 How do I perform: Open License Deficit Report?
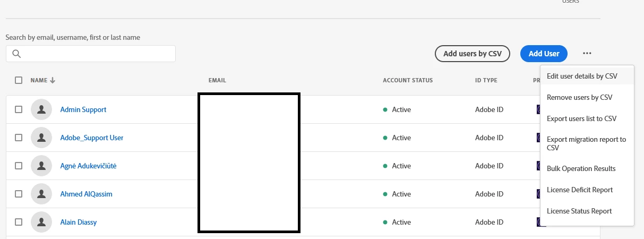[x=587, y=190]
